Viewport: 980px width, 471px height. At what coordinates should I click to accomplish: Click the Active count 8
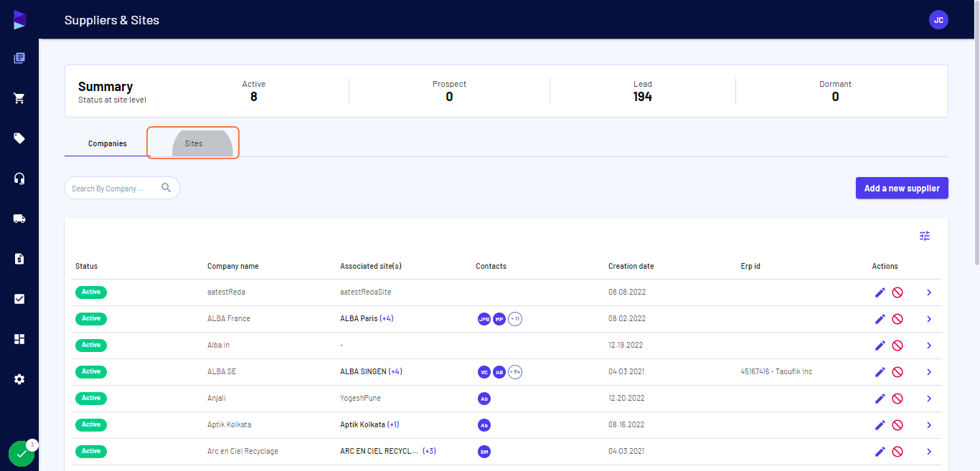[x=254, y=97]
